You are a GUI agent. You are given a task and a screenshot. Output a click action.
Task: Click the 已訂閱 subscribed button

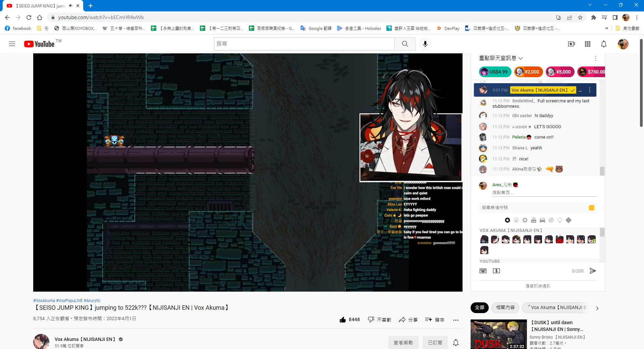435,343
